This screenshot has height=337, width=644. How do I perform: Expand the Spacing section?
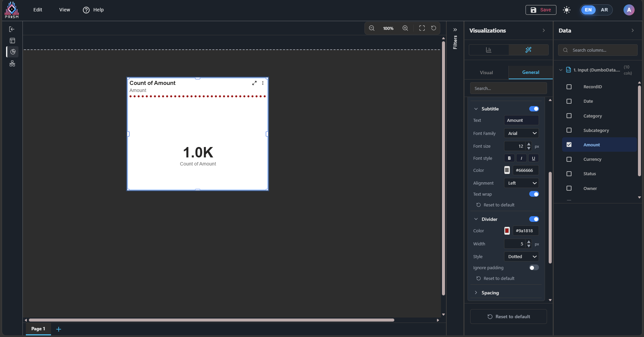(490, 293)
